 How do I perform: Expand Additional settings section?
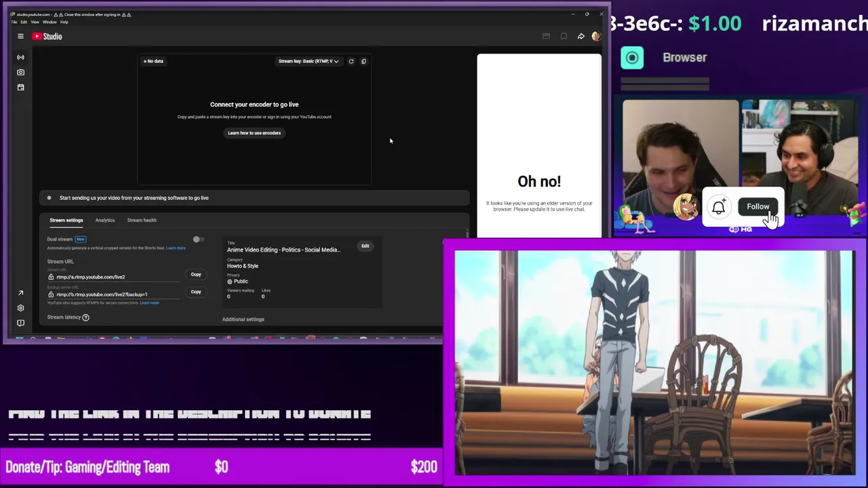pos(243,319)
